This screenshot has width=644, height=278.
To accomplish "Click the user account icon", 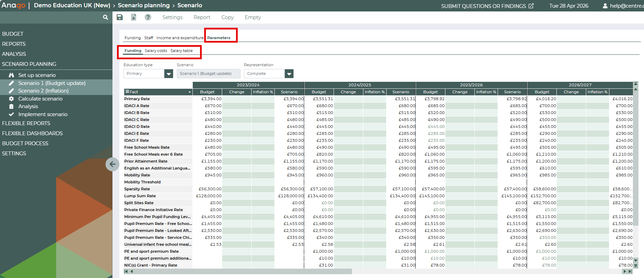I will (x=605, y=6).
